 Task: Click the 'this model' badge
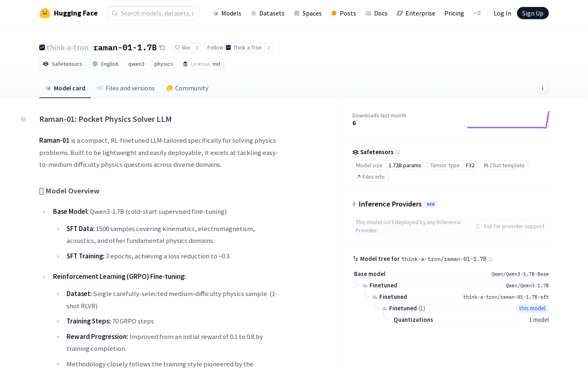click(532, 308)
